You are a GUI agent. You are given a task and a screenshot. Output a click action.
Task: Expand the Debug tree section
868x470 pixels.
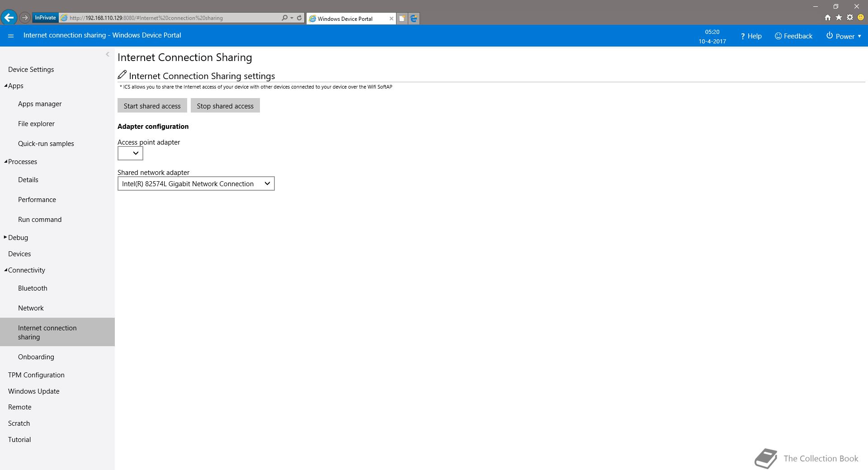(x=5, y=237)
